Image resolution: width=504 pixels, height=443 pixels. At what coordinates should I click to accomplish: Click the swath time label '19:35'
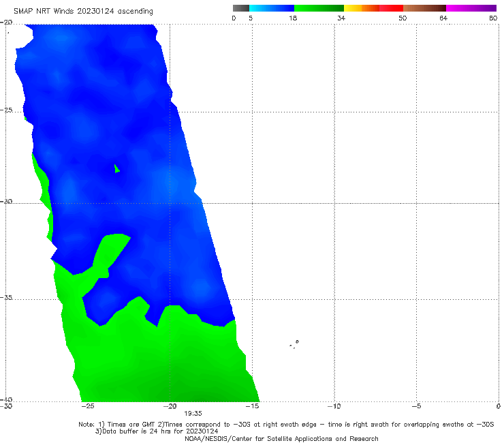click(x=193, y=414)
